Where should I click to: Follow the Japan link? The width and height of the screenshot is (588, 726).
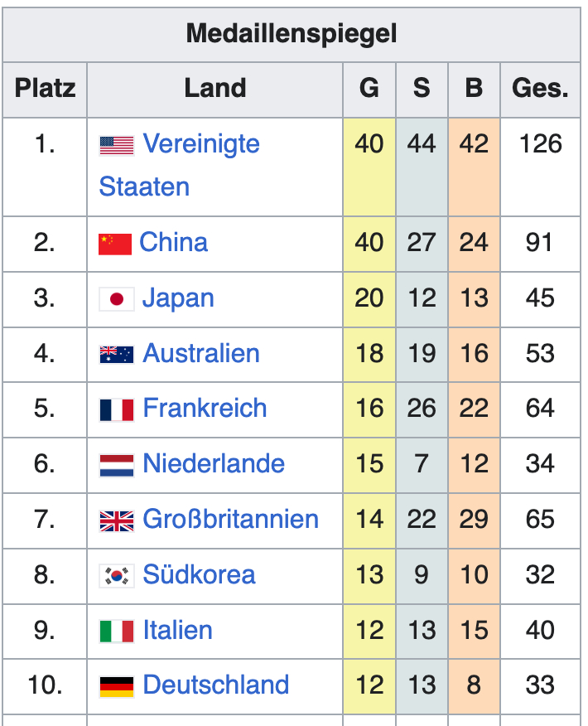(178, 298)
